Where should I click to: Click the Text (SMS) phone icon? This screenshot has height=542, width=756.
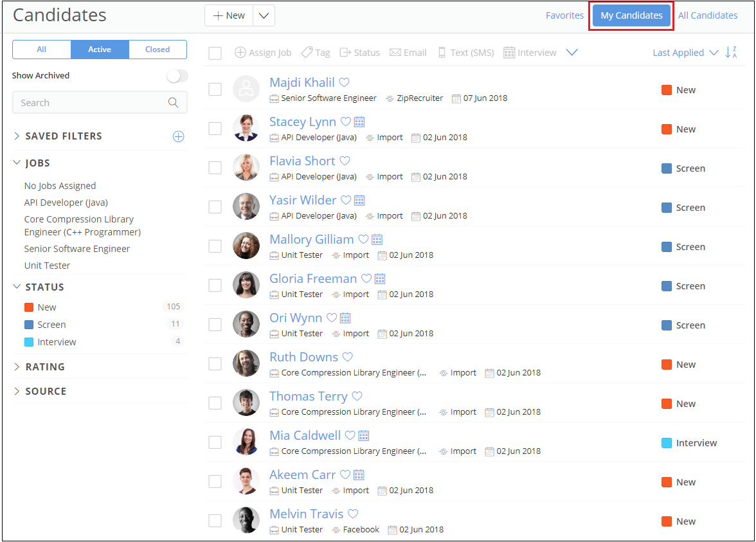coord(442,53)
